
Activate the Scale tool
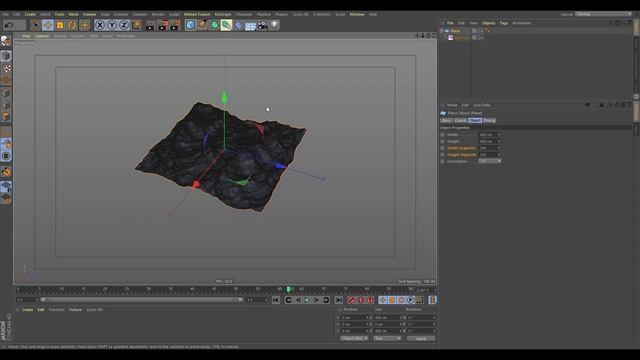(60, 25)
